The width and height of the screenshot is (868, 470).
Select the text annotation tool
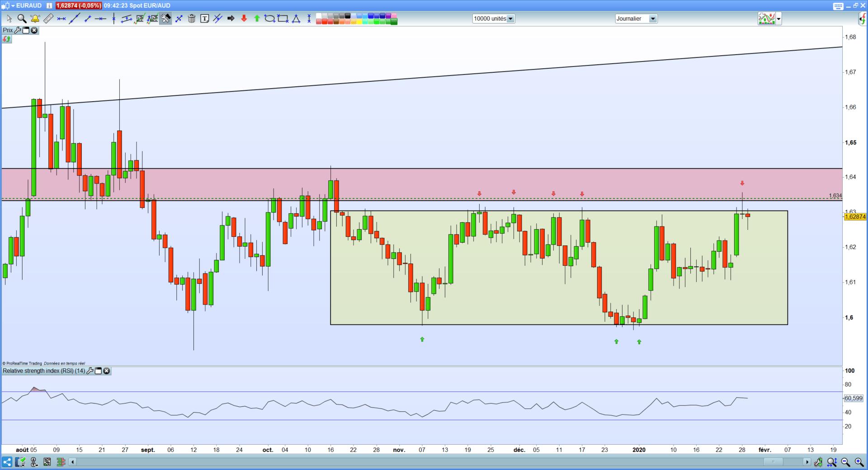tap(205, 19)
